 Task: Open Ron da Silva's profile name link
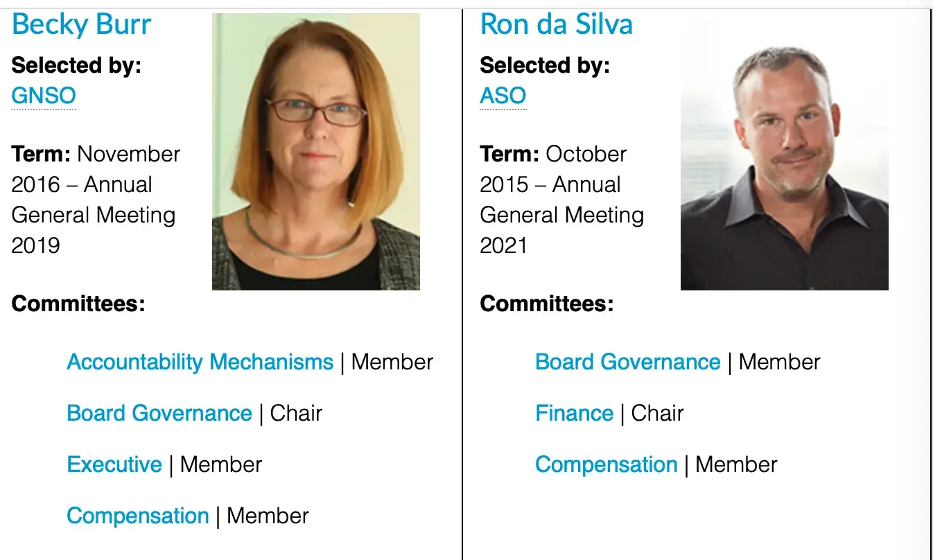click(x=556, y=25)
